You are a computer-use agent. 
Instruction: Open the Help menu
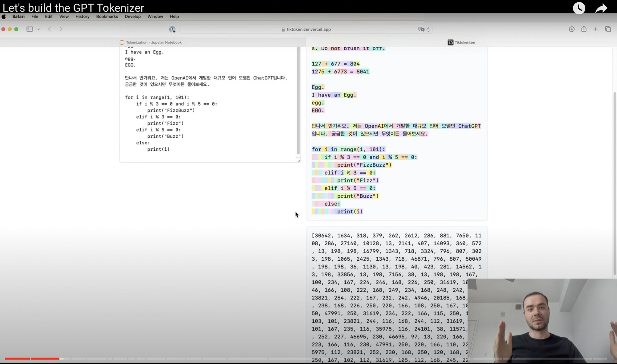click(x=174, y=17)
